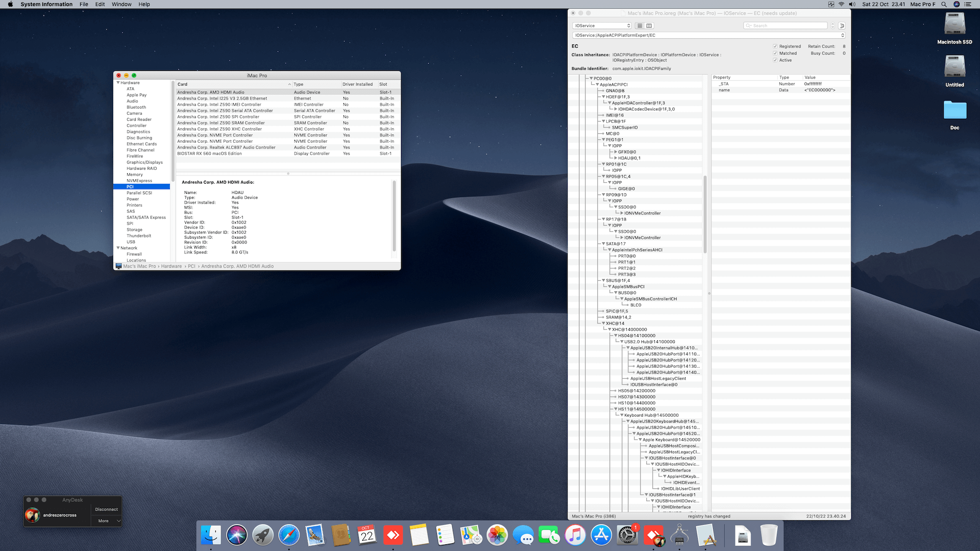Image resolution: width=980 pixels, height=551 pixels.
Task: Click Disconnect in AnyDesk panel
Action: pos(107,509)
